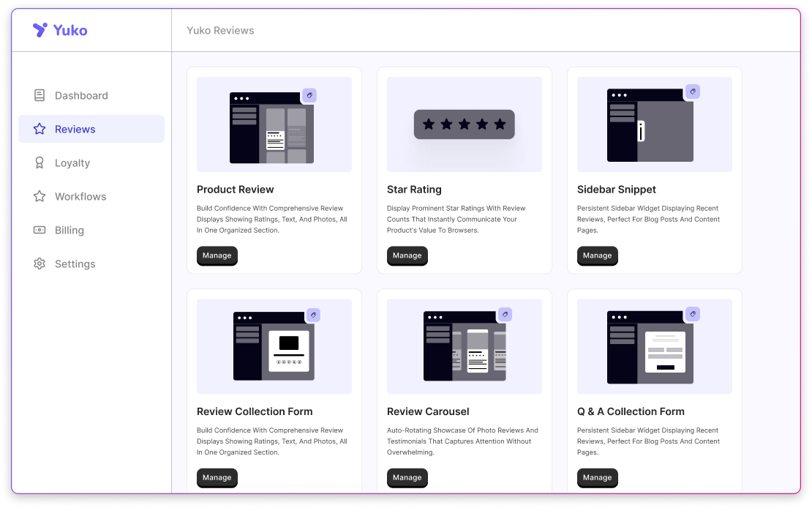Click the Yuko logo icon

(39, 30)
